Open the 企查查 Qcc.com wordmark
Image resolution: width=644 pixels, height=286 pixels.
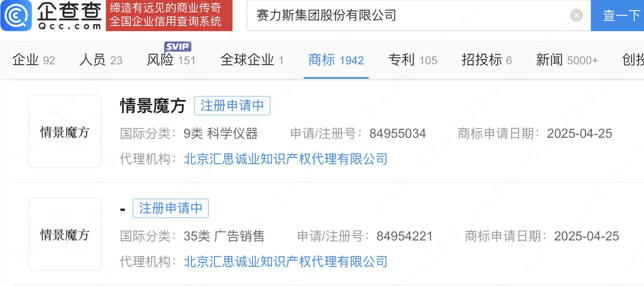pos(69,16)
